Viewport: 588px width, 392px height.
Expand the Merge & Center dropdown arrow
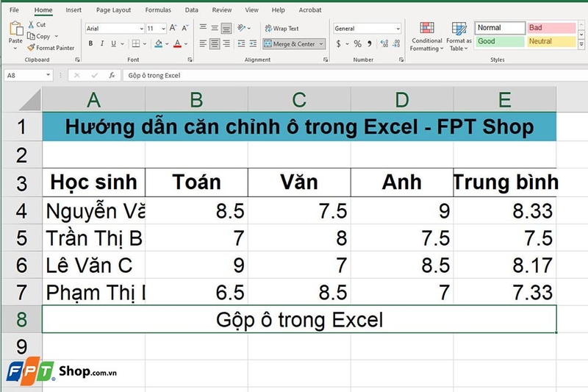321,44
